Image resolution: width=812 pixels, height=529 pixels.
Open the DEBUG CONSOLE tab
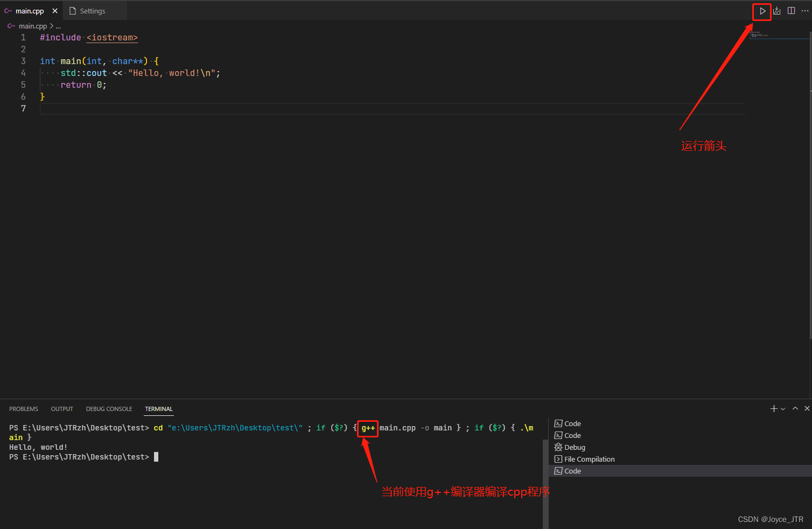(x=109, y=409)
